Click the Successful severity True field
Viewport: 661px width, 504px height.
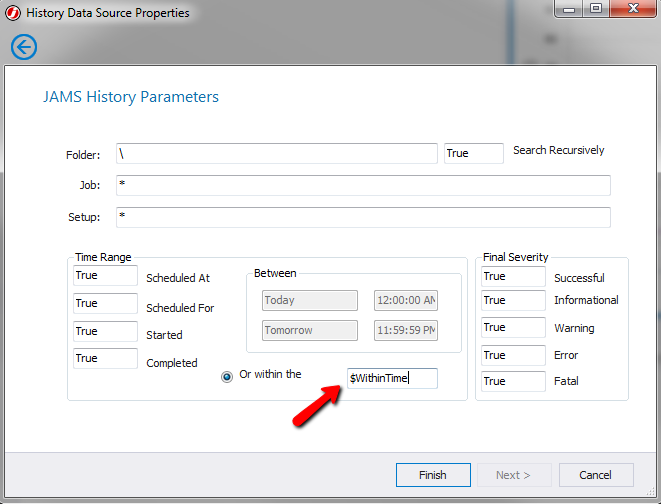click(x=513, y=276)
